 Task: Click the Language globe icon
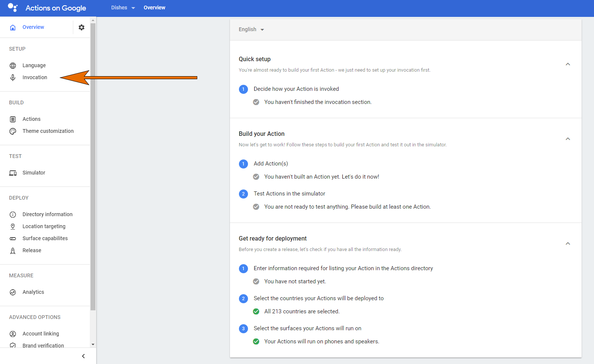[13, 66]
